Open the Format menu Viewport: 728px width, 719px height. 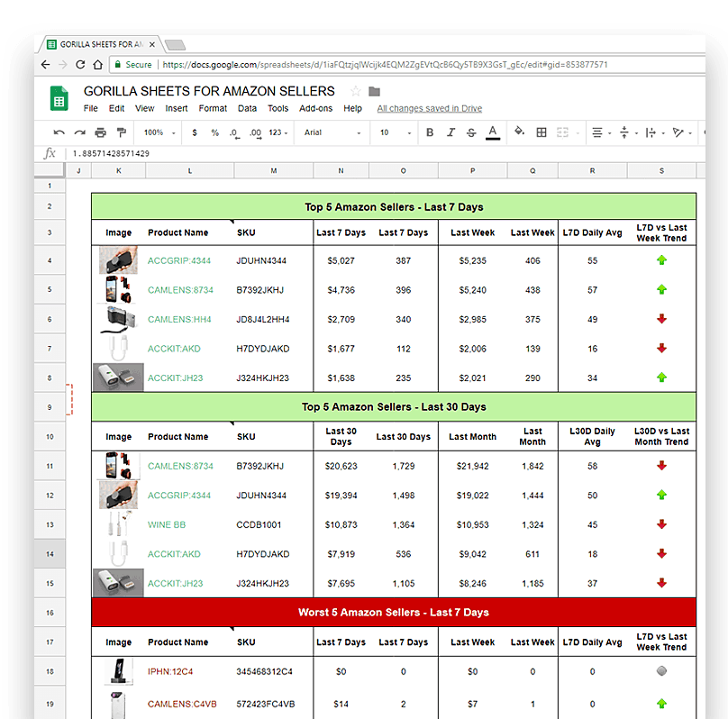(x=213, y=108)
